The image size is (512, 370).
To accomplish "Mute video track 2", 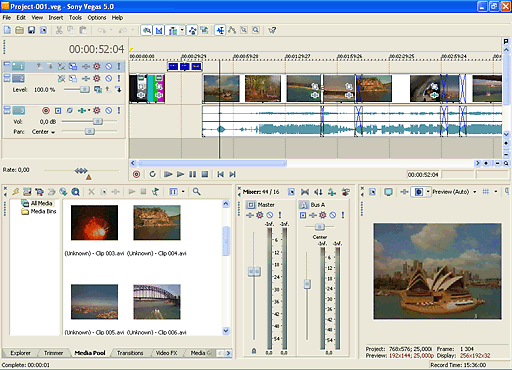I will 109,79.
